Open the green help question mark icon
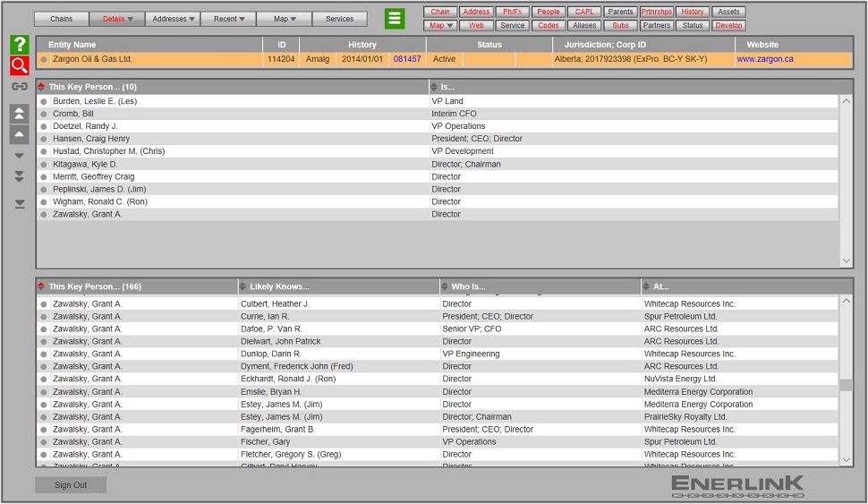 coord(20,45)
